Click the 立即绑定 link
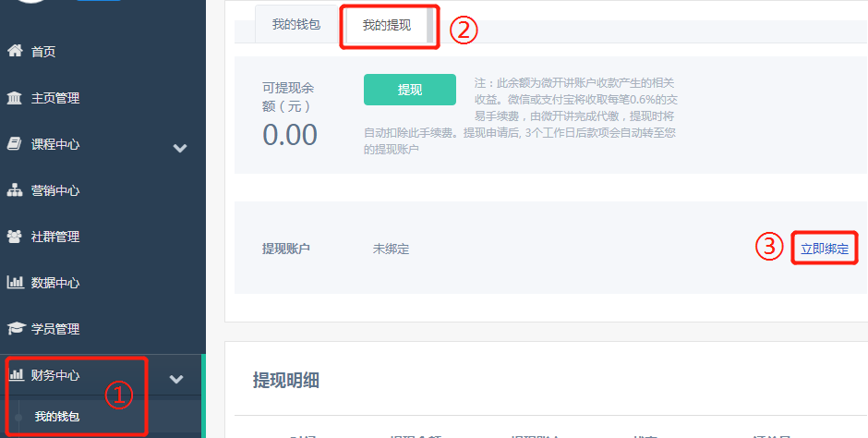The height and width of the screenshot is (438, 868). [x=825, y=249]
